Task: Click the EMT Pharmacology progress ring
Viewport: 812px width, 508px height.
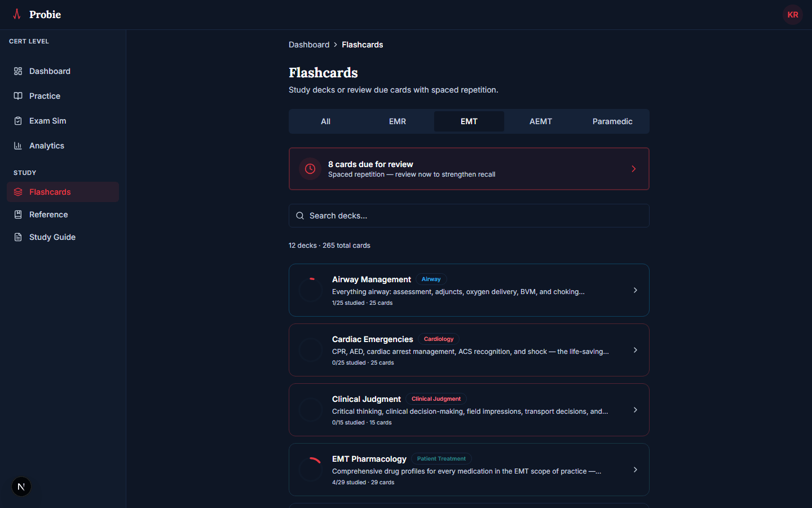Action: (311, 470)
